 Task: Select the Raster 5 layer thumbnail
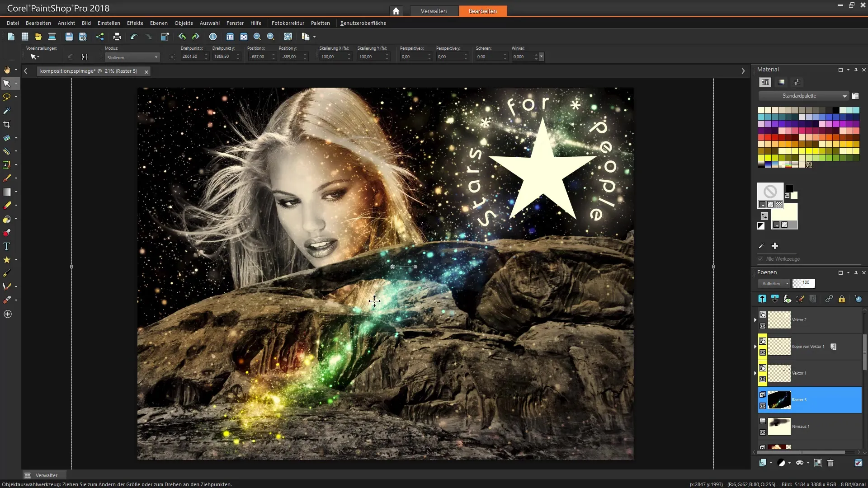779,400
